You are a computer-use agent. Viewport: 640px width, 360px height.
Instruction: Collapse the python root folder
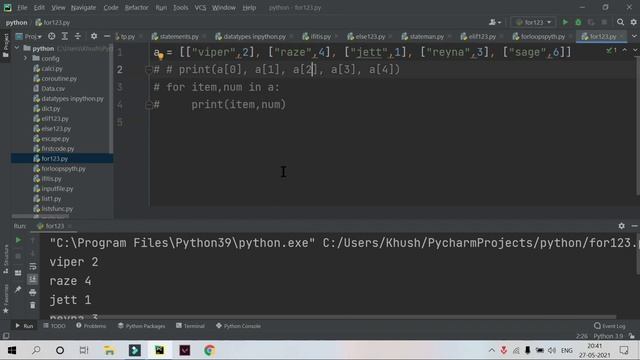(17, 48)
